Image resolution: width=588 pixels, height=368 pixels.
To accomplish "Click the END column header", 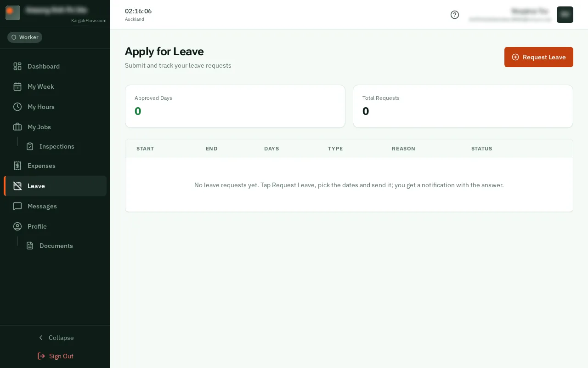I will (212, 149).
